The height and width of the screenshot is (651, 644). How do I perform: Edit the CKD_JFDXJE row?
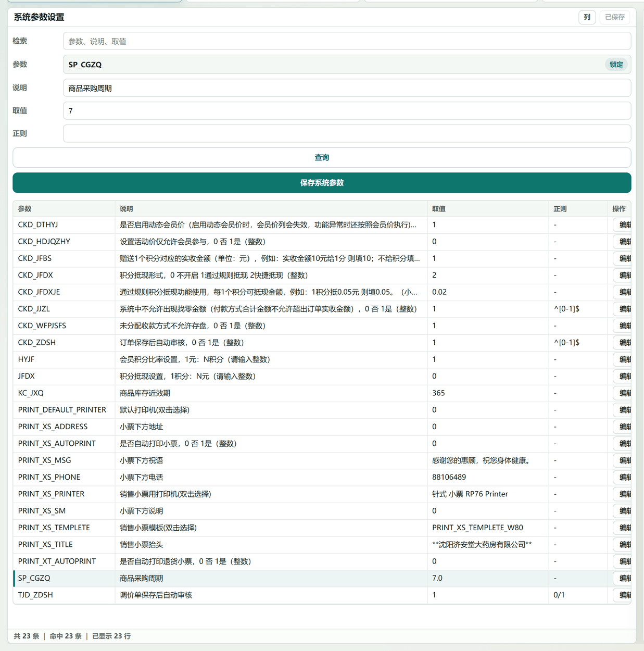(622, 292)
